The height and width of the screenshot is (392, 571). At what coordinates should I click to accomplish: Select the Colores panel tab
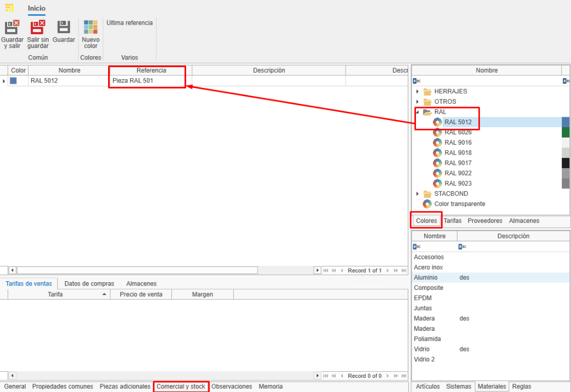(x=426, y=221)
